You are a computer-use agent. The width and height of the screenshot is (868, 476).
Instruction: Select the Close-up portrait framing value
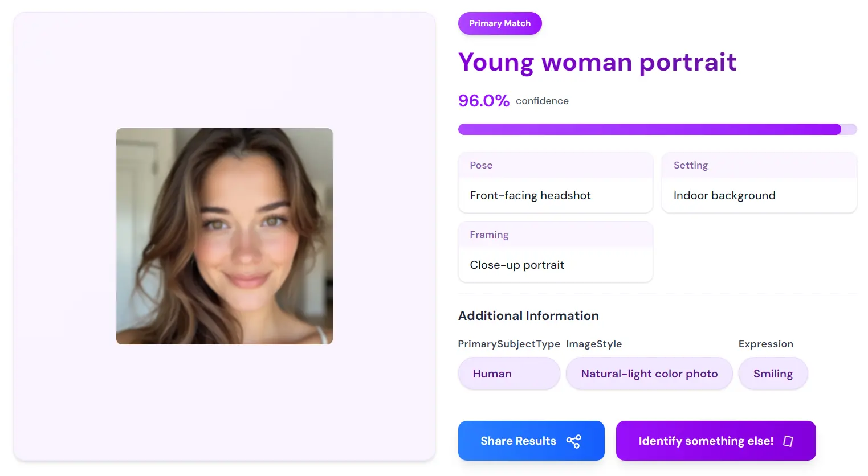517,265
